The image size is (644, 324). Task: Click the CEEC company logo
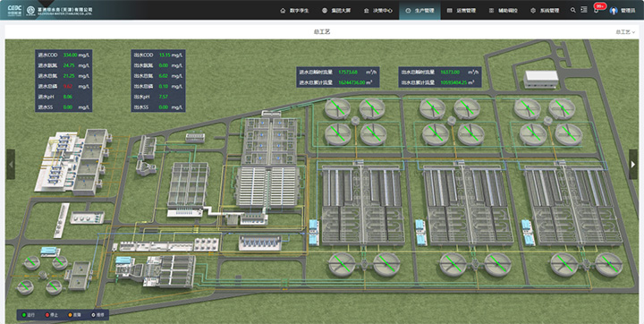(15, 10)
